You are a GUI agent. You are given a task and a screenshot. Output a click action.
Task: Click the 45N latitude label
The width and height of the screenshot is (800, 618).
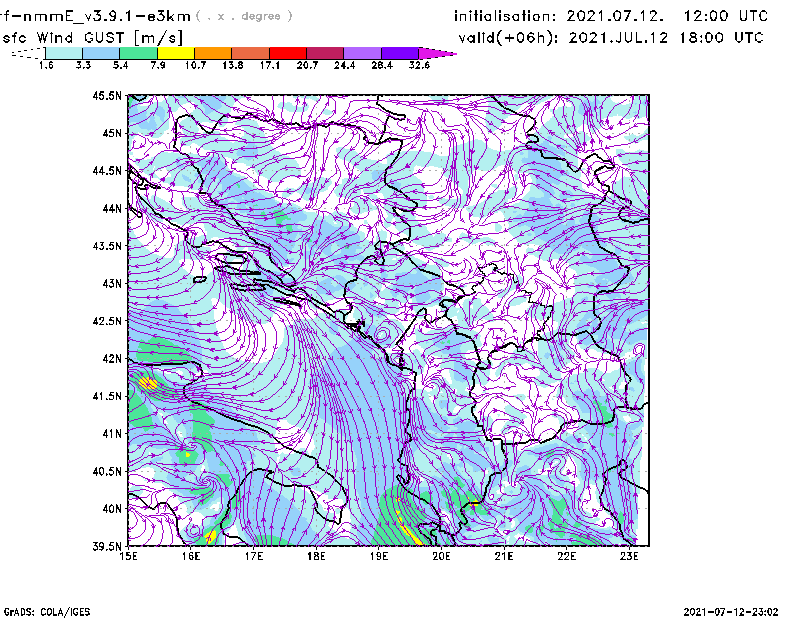112,133
